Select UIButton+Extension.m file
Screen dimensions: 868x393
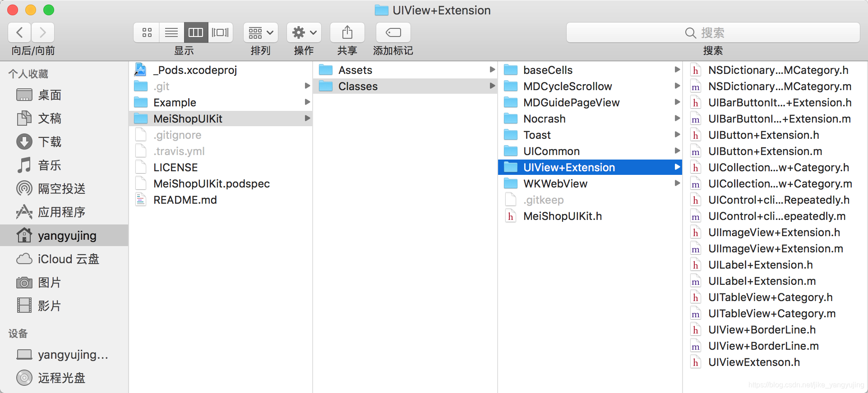[775, 151]
